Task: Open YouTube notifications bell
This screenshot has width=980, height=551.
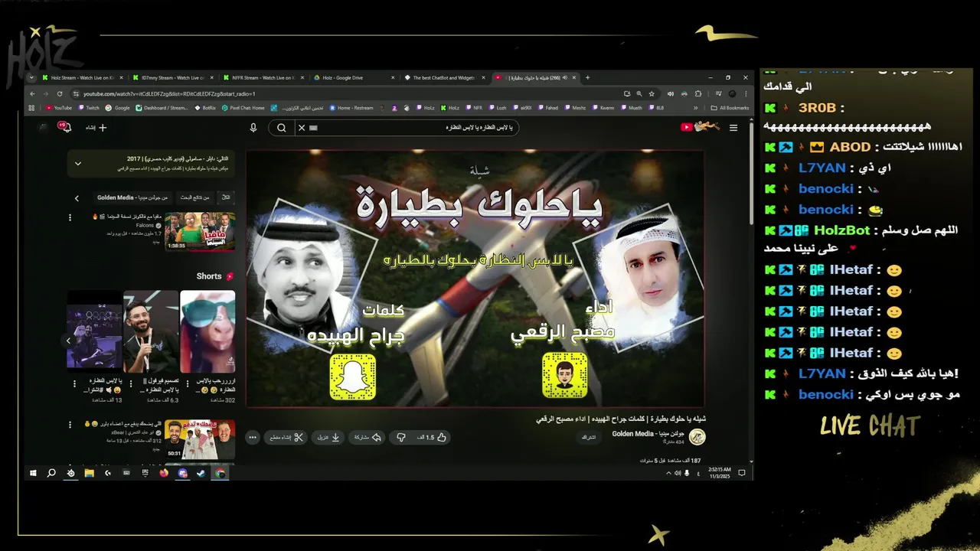Action: 67,128
